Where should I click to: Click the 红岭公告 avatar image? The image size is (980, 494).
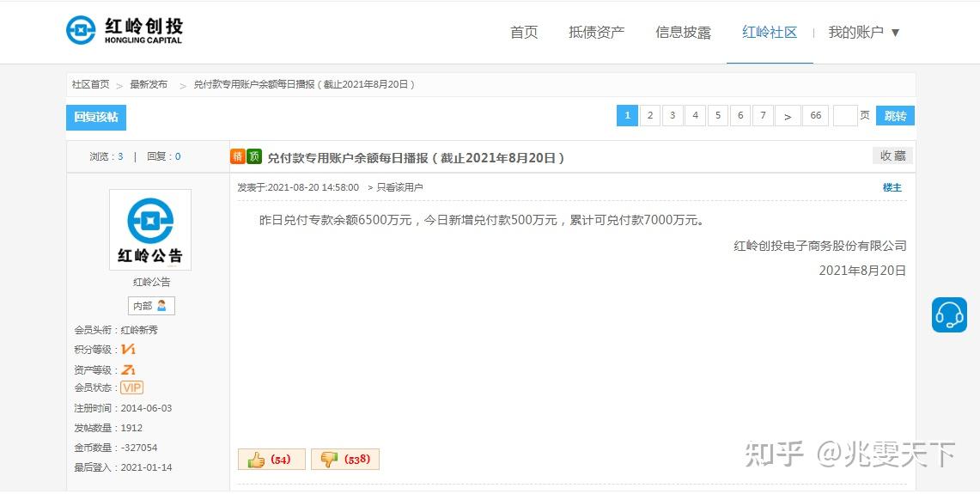150,229
